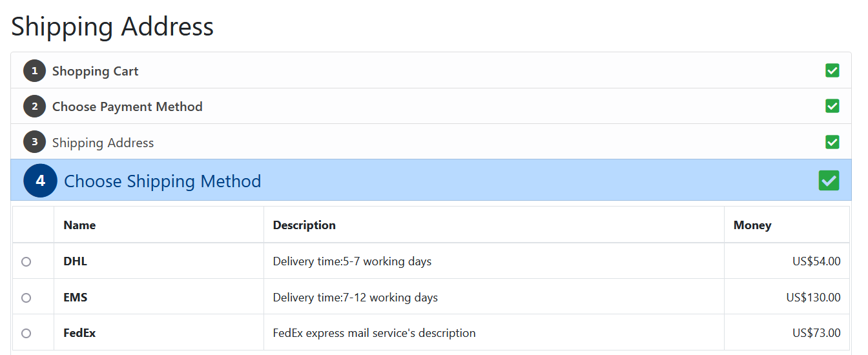868x355 pixels.
Task: Click the Name column header
Action: click(79, 225)
